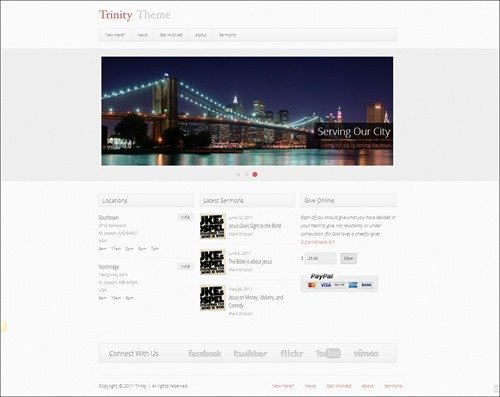Click the Give Online section heading

click(x=319, y=201)
